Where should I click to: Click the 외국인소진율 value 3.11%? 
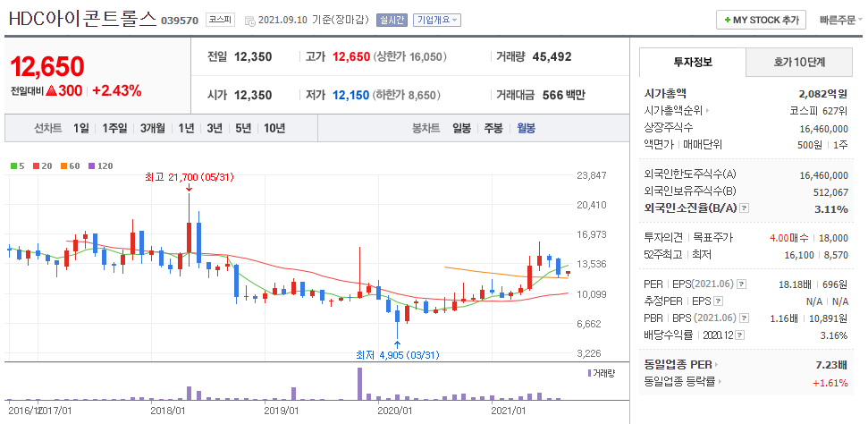point(830,209)
